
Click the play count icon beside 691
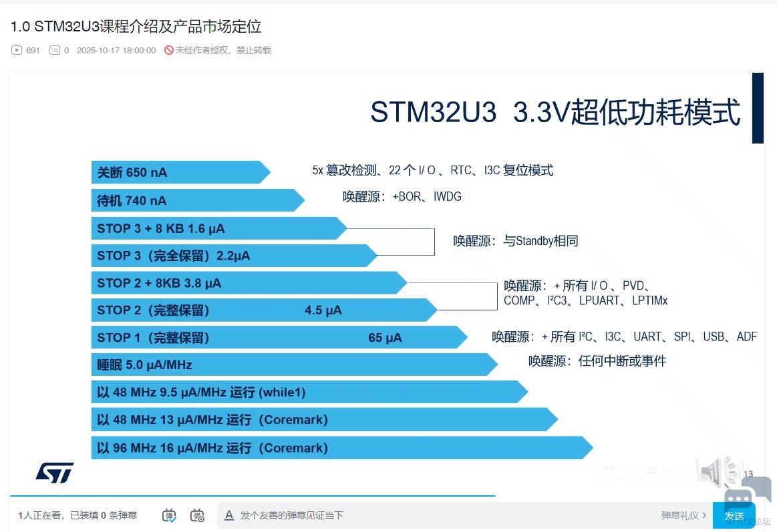(17, 50)
